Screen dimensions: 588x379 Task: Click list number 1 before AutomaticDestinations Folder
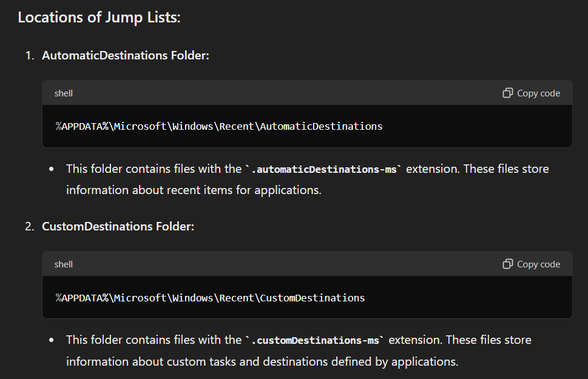click(x=29, y=55)
